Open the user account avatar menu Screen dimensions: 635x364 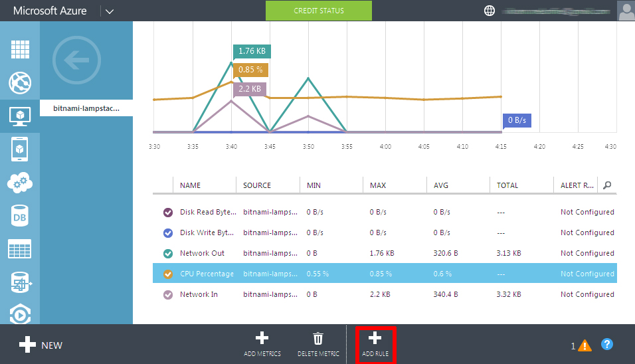click(626, 11)
